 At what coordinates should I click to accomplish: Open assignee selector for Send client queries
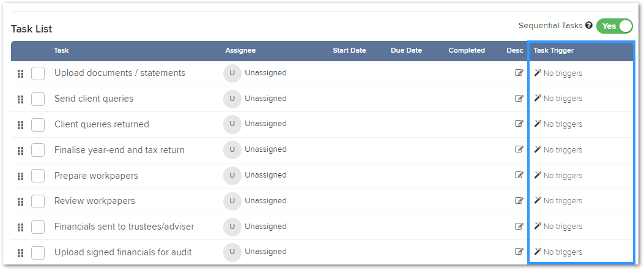(255, 99)
